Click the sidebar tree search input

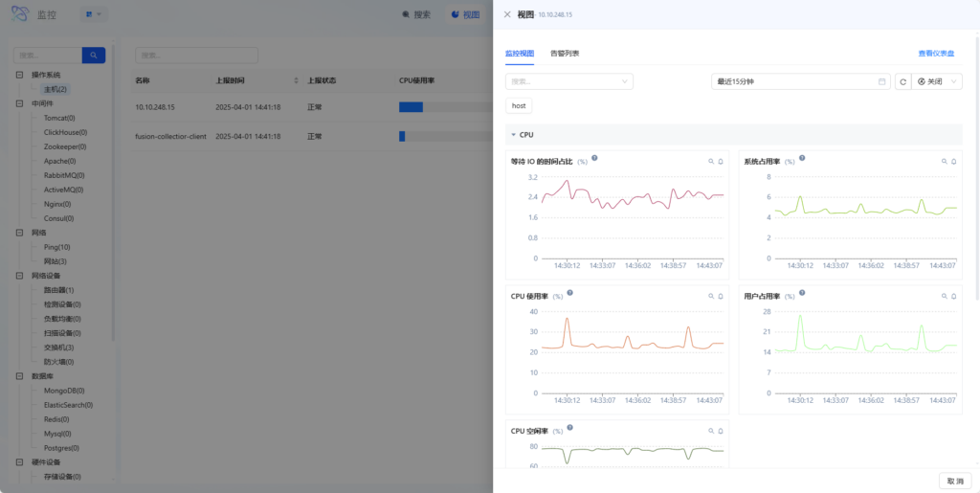(48, 55)
